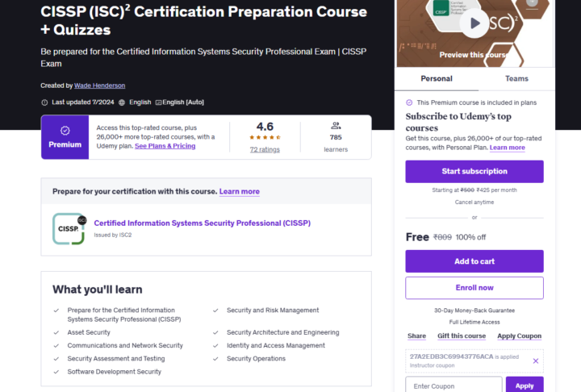Open the CISSP certification title link

203,223
